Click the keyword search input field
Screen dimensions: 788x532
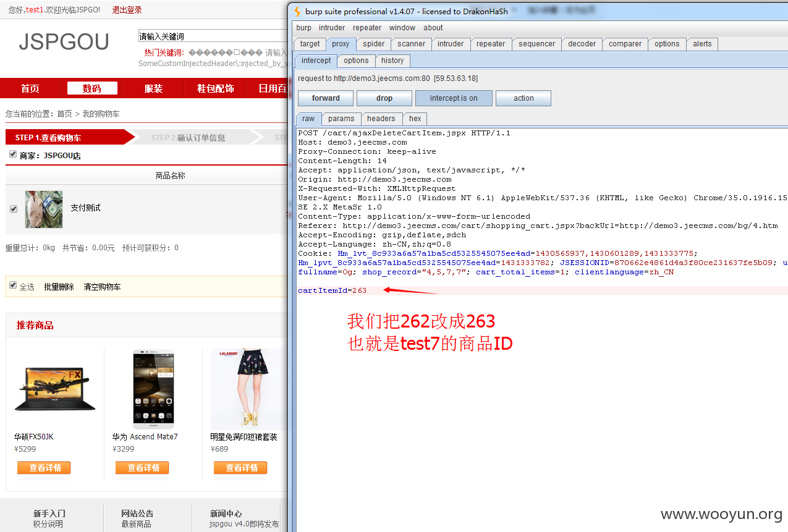tap(213, 36)
